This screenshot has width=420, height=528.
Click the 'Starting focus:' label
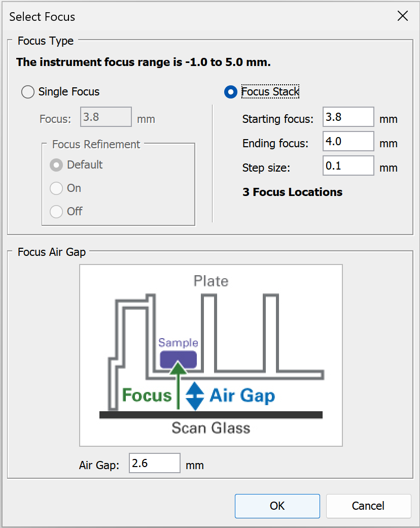pos(277,119)
